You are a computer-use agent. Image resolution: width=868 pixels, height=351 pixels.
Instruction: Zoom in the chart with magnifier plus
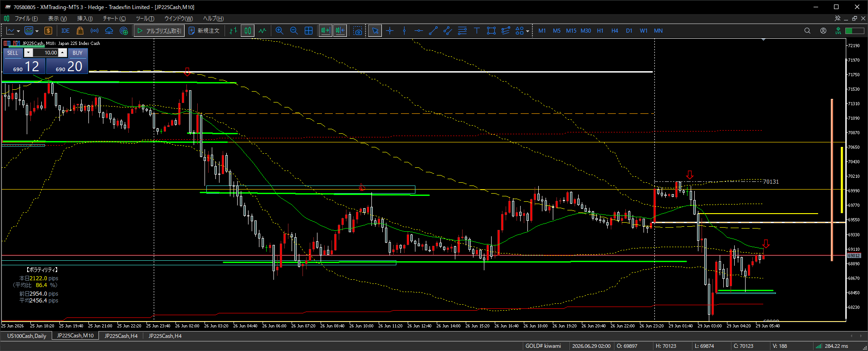tap(279, 31)
